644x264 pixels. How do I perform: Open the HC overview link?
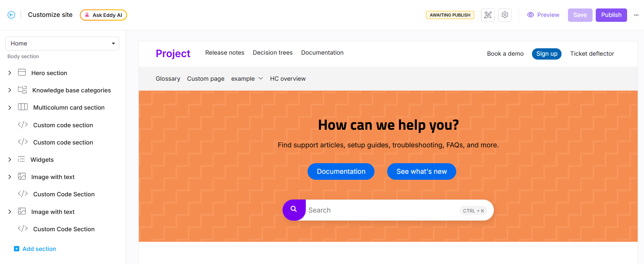pyautogui.click(x=288, y=79)
